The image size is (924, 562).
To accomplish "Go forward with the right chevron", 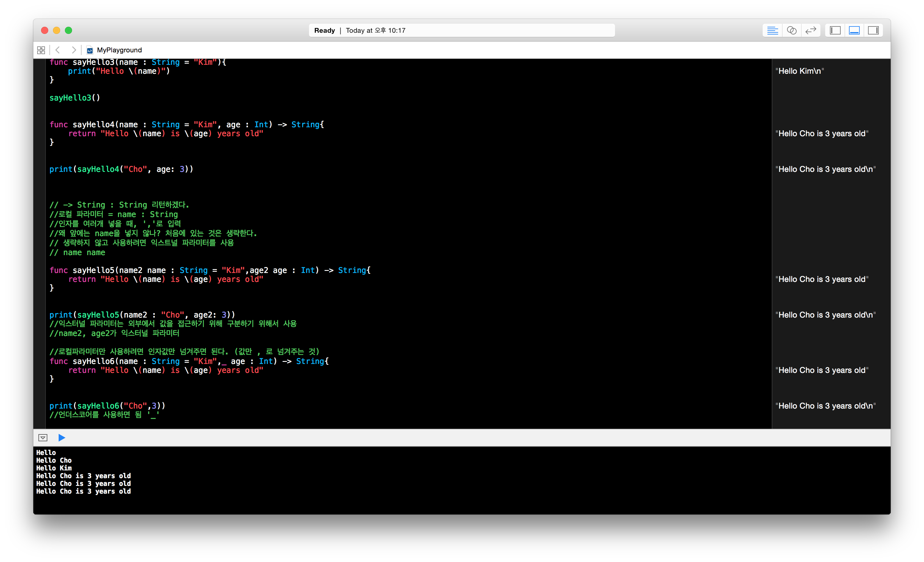I will (x=74, y=50).
